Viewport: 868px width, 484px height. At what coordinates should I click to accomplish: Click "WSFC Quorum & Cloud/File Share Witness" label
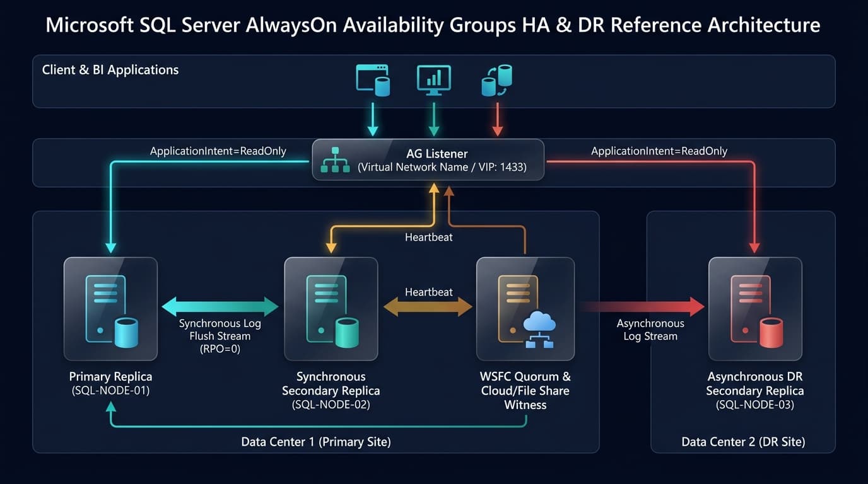click(x=525, y=391)
